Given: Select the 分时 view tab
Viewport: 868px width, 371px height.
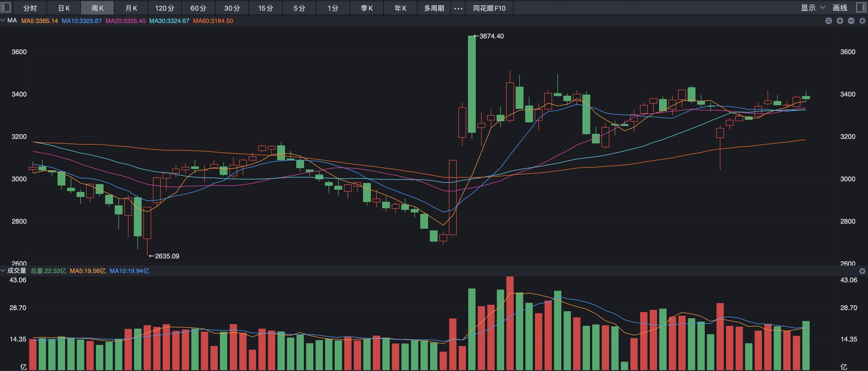Looking at the screenshot, I should [x=30, y=8].
